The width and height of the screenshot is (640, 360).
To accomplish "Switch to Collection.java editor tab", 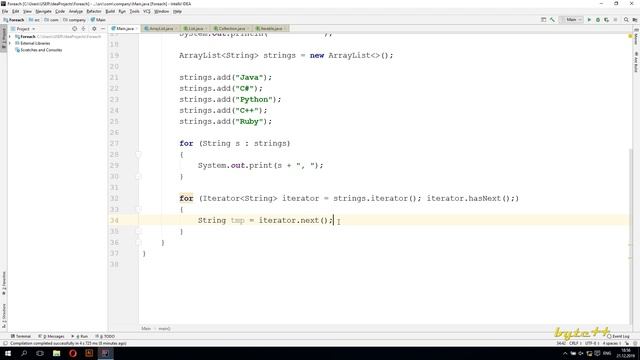I will point(231,29).
